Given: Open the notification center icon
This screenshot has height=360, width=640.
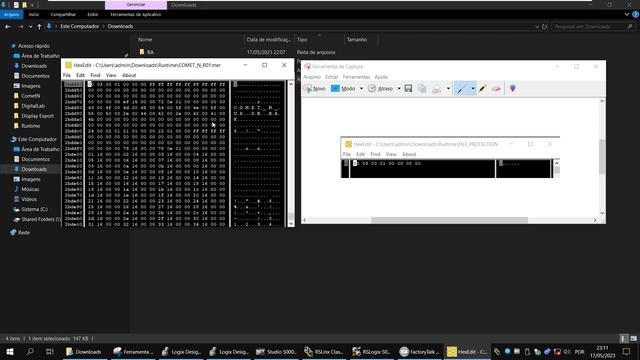Looking at the screenshot, I should click(x=627, y=351).
